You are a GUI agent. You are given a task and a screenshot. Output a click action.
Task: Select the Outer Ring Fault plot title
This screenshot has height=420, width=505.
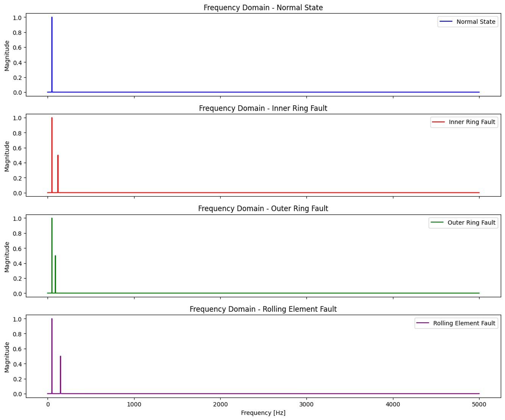pyautogui.click(x=263, y=209)
